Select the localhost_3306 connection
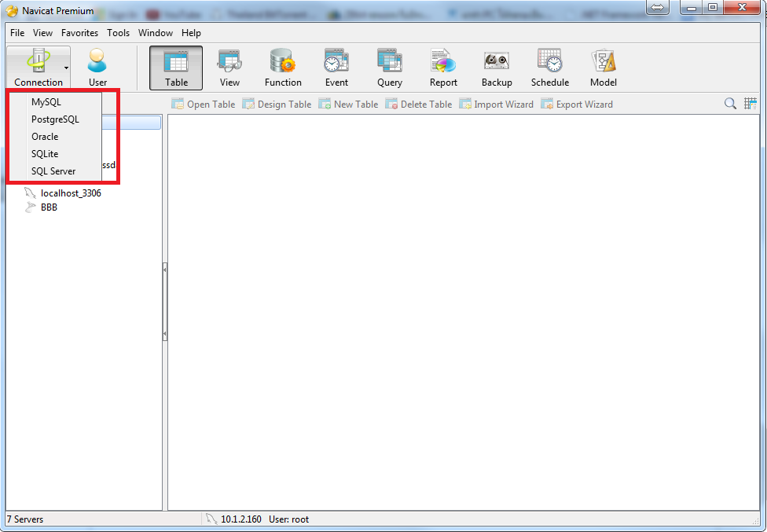767x532 pixels. (x=71, y=193)
